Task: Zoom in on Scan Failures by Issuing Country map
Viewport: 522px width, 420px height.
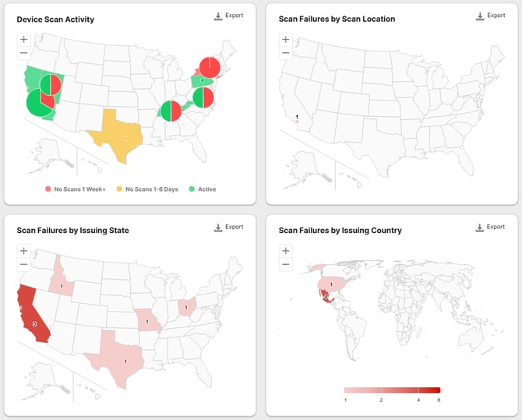Action: click(x=286, y=251)
